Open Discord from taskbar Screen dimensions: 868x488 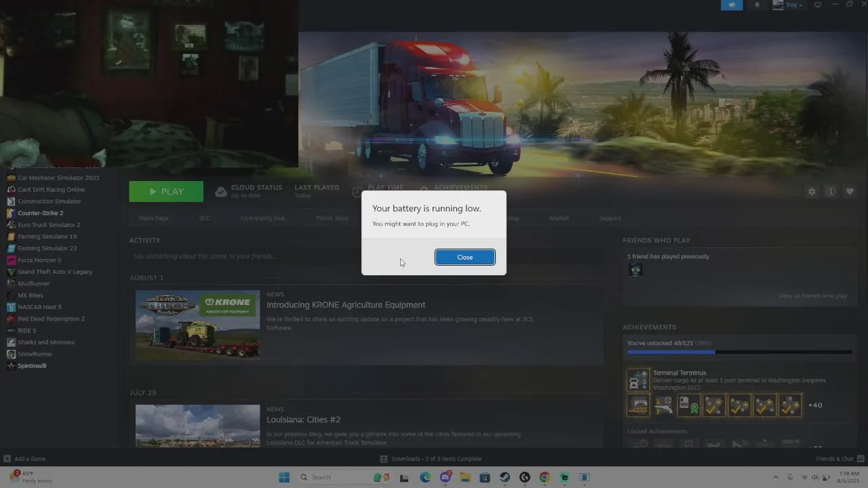pos(445,477)
